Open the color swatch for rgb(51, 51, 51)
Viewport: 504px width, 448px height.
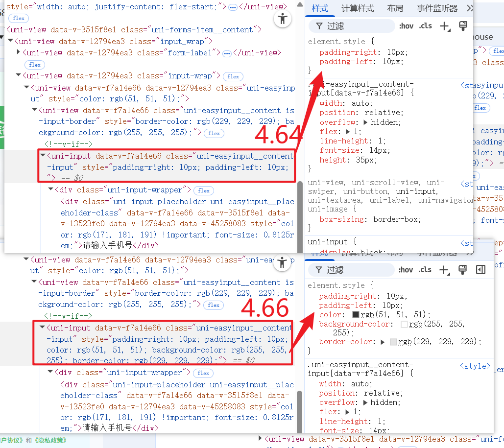356,315
